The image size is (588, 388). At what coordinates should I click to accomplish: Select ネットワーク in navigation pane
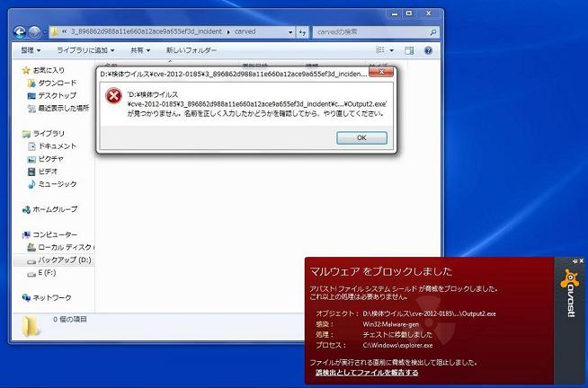click(52, 298)
